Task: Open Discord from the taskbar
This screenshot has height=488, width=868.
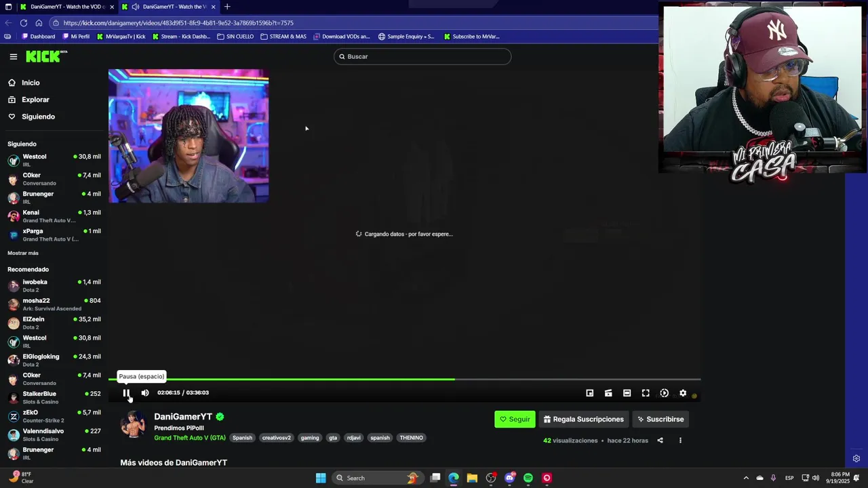Action: (510, 478)
